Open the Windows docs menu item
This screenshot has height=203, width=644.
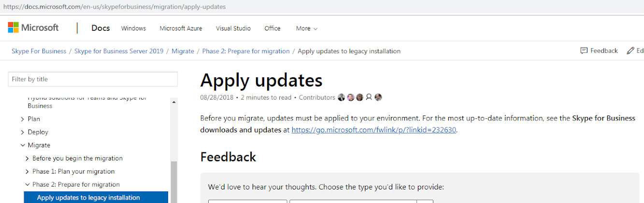click(x=133, y=29)
